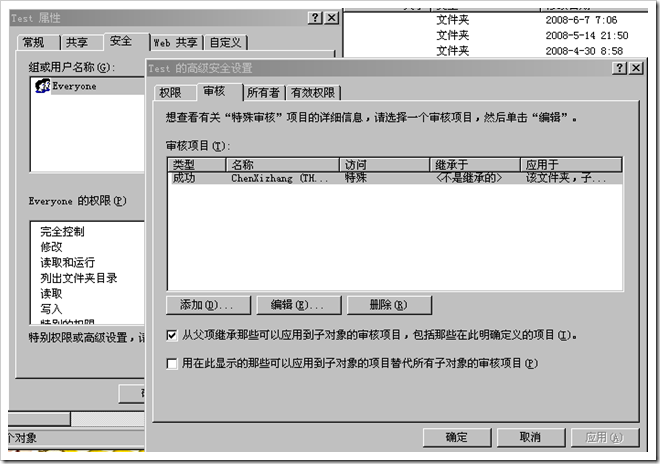The image size is (660, 464).
Task: Select the ChenXizhang audit entry row
Action: tap(395, 178)
